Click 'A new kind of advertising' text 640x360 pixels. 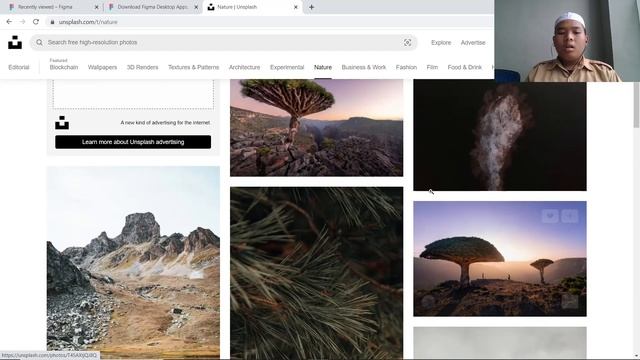coord(165,122)
